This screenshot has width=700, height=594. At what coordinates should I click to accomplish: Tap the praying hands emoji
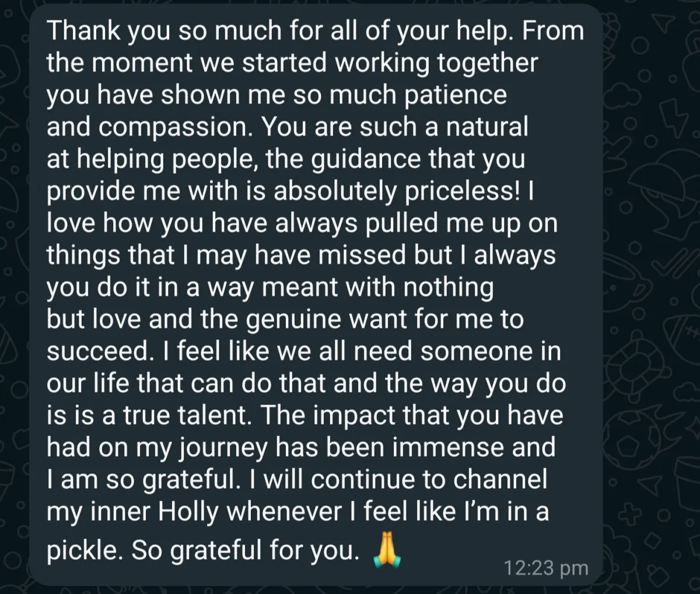coord(386,550)
